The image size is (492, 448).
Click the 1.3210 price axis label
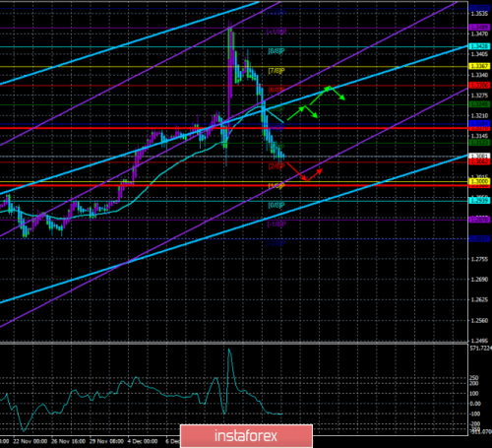pos(479,116)
